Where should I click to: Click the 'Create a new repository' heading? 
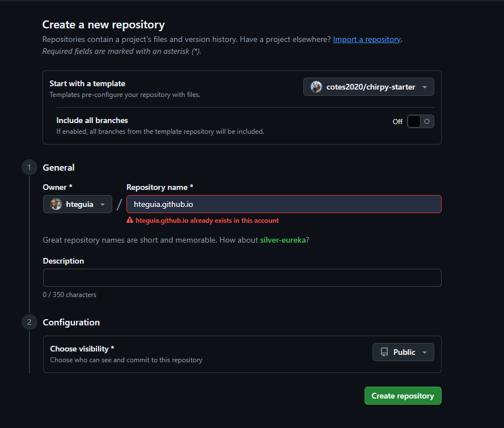(x=104, y=25)
